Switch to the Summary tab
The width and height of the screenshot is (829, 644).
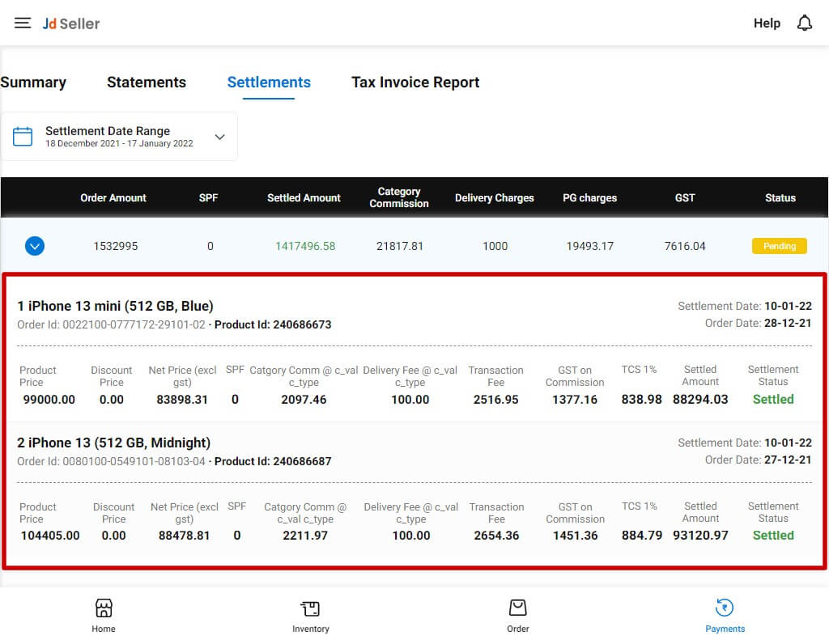coord(33,82)
